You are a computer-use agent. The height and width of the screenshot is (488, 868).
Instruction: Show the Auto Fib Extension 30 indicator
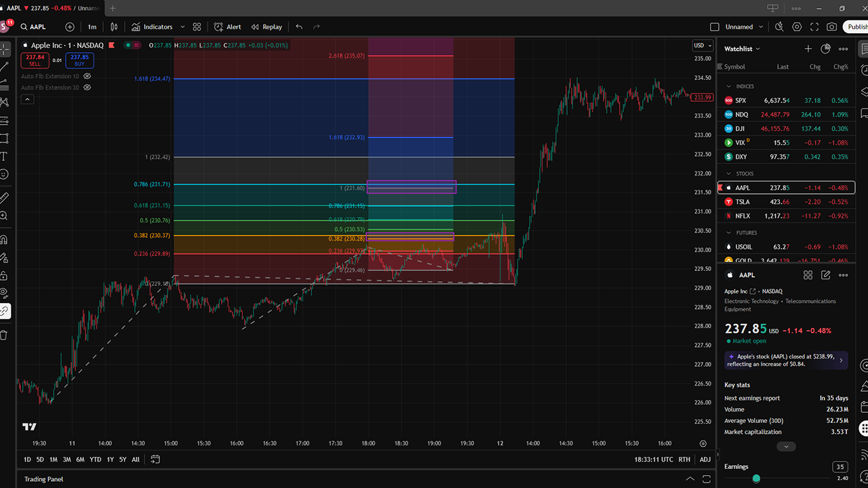pos(87,87)
